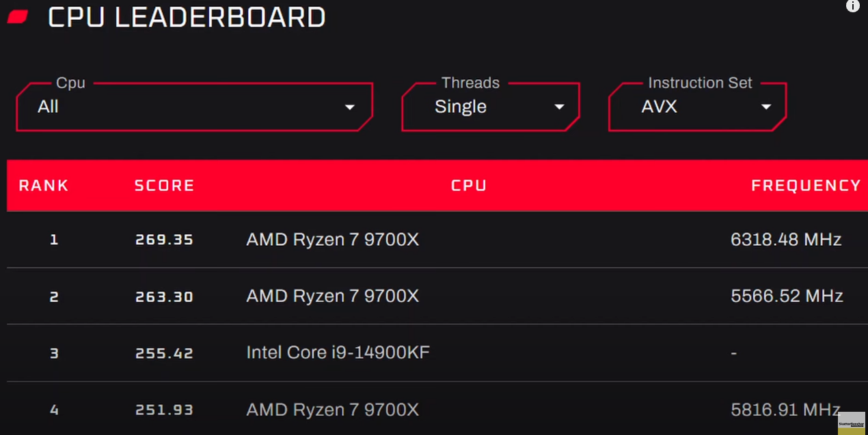Open the Cpu filter showing All
This screenshot has height=435, width=868.
pyautogui.click(x=194, y=107)
